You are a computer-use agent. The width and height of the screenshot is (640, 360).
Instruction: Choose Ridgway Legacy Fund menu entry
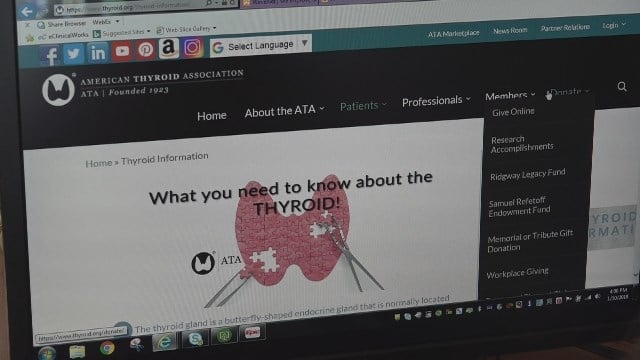tap(527, 174)
